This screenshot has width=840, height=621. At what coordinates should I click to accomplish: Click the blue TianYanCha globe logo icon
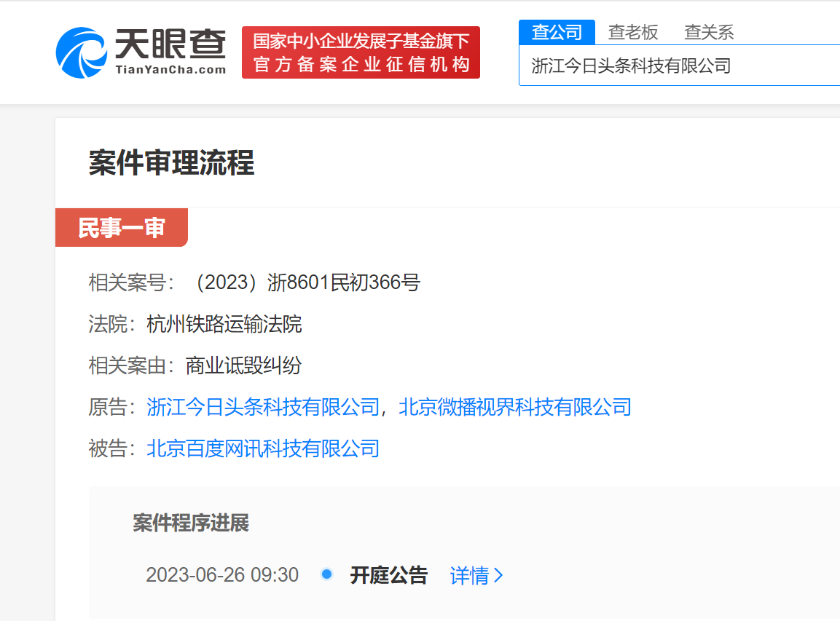tap(82, 52)
